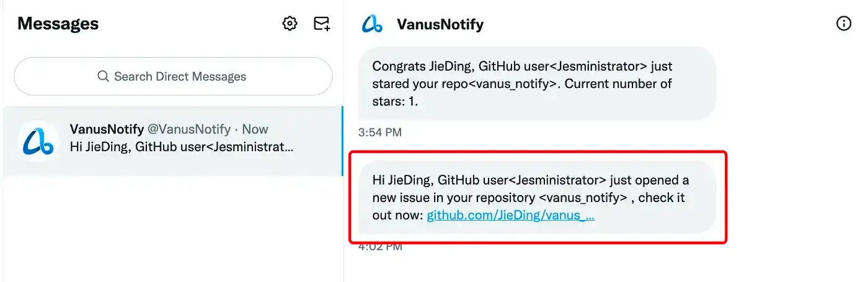
Task: Click the magnifier icon in the search box
Action: click(104, 77)
